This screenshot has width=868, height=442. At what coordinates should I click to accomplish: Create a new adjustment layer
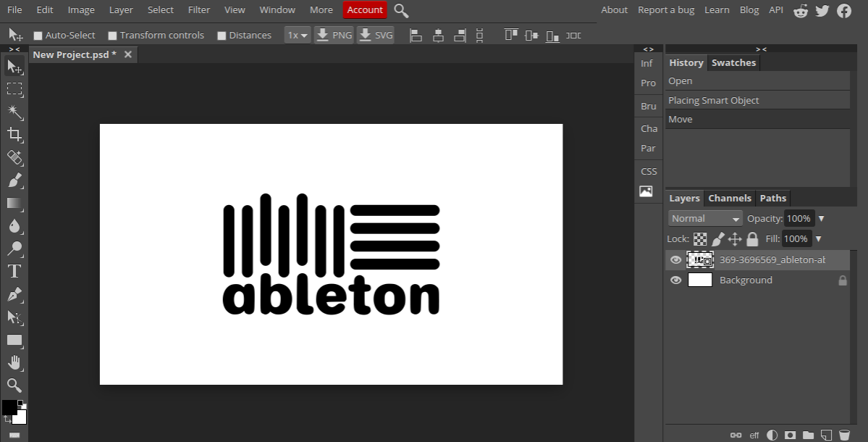pos(772,435)
